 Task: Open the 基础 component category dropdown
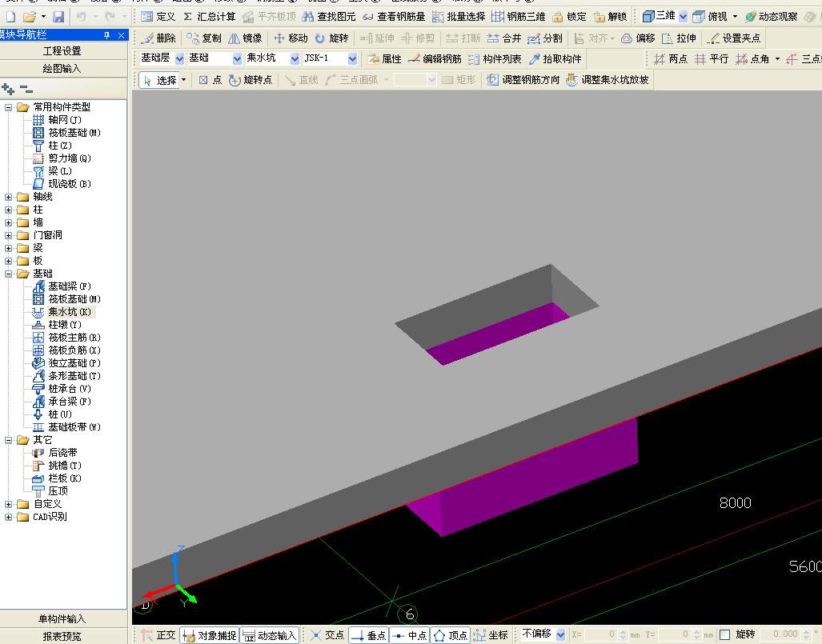[238, 58]
